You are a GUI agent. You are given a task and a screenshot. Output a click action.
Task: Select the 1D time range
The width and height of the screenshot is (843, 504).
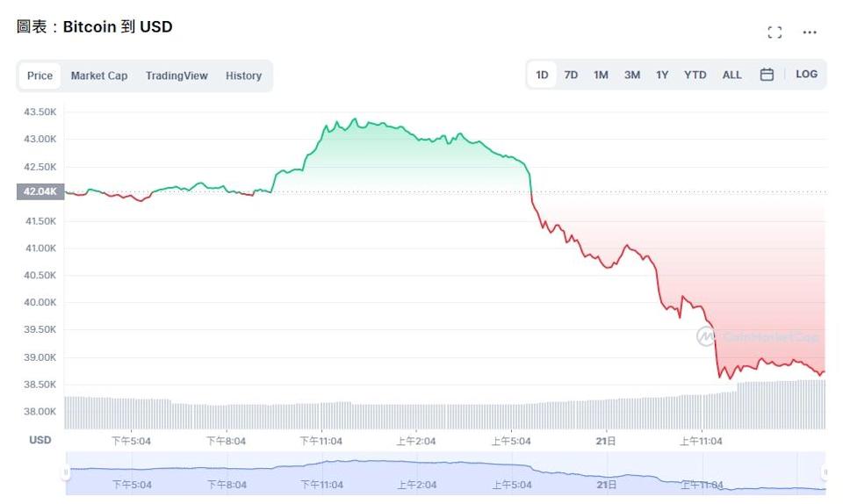(542, 75)
